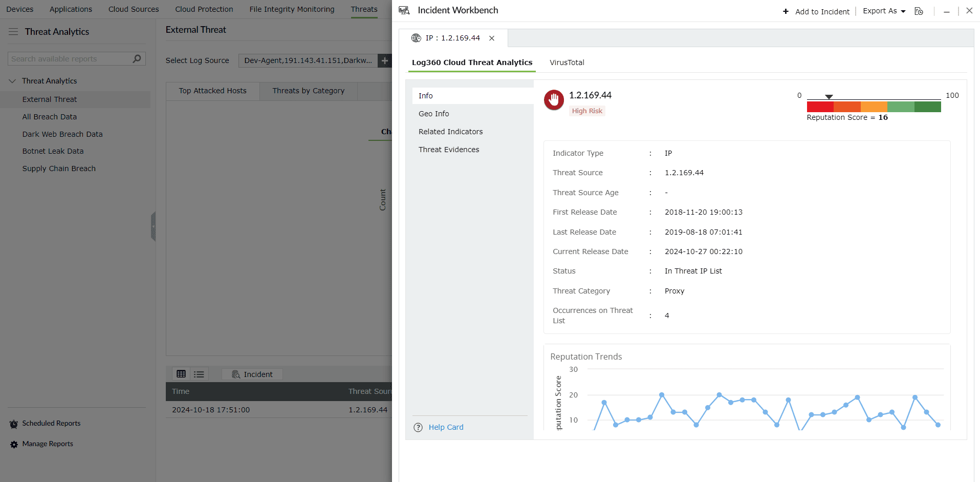Switch to list view icon

pyautogui.click(x=199, y=374)
